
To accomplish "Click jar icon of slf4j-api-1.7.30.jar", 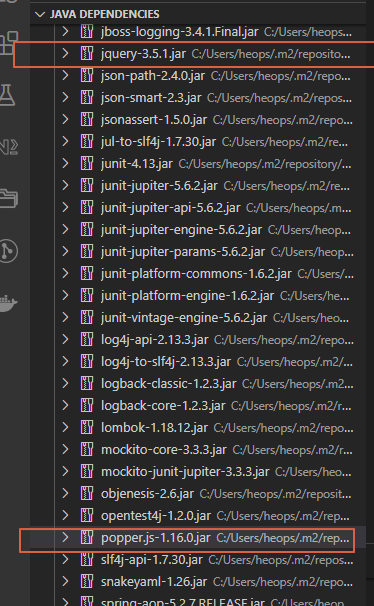I will point(87,559).
